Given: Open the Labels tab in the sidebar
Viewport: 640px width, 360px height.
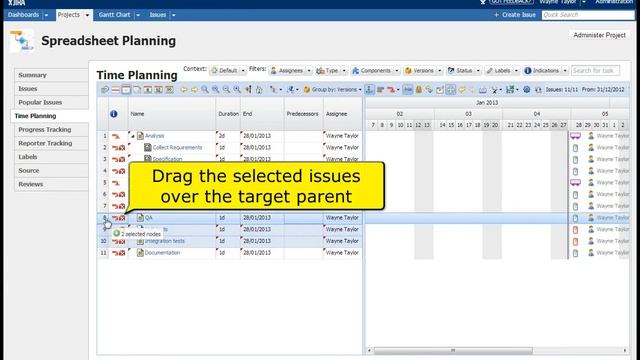Looking at the screenshot, I should (51, 157).
